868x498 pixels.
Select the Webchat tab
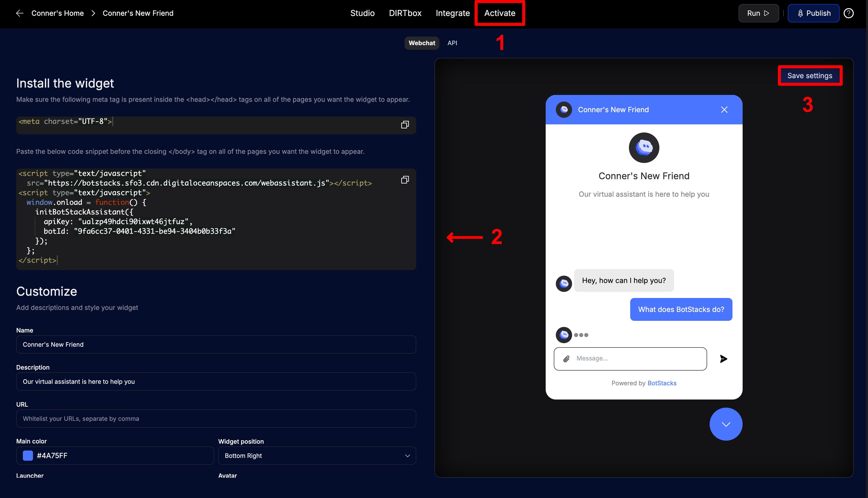[x=422, y=43]
